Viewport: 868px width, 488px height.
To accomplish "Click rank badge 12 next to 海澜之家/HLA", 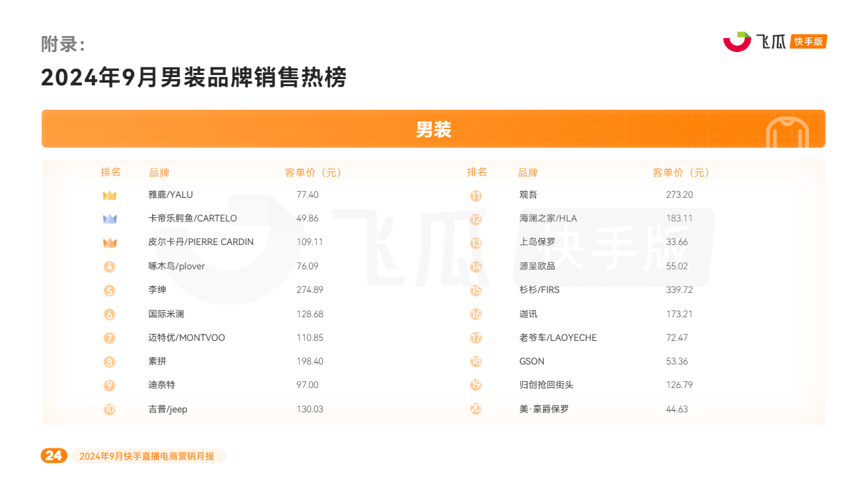I will [476, 219].
